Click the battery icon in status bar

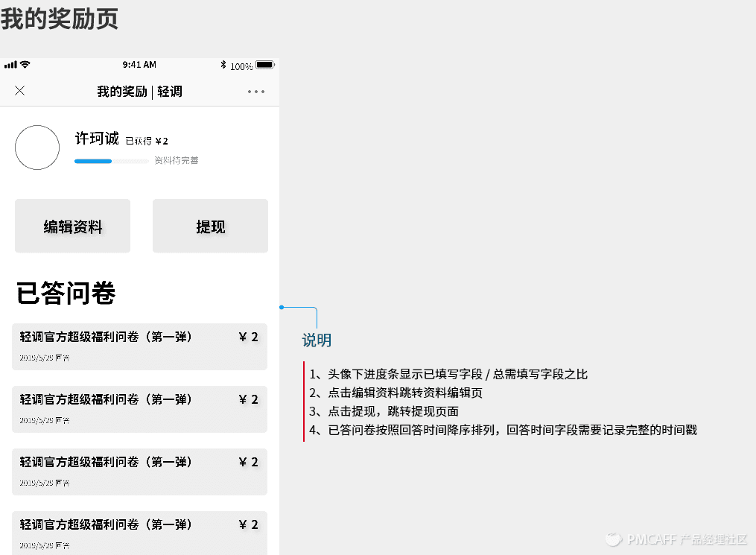264,65
